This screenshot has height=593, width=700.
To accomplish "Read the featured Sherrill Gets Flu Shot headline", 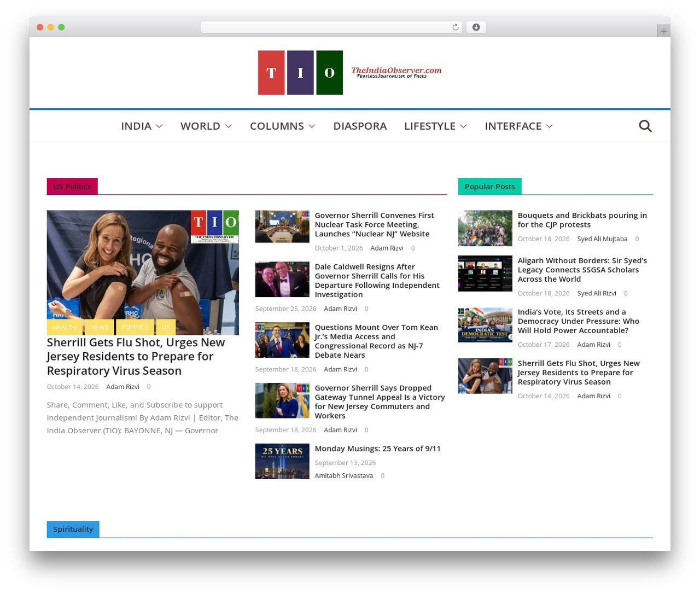I will pos(136,357).
